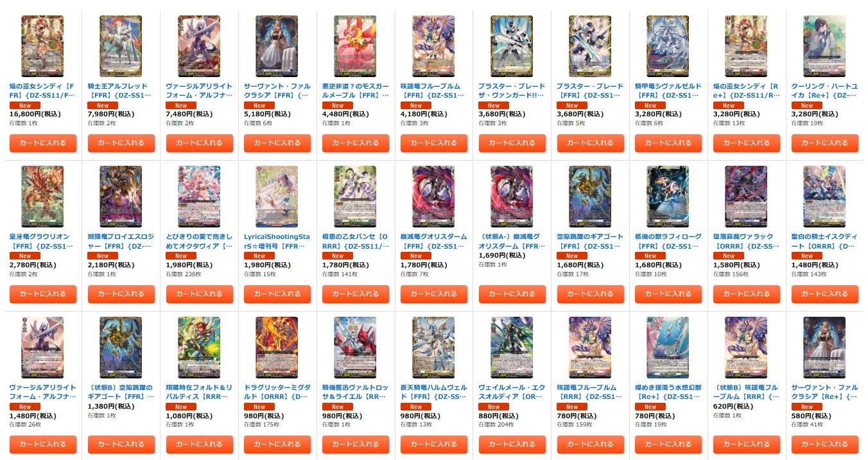View サーヴァント・ファルクラシア FFR card image
The width and height of the screenshot is (868, 460).
277,46
